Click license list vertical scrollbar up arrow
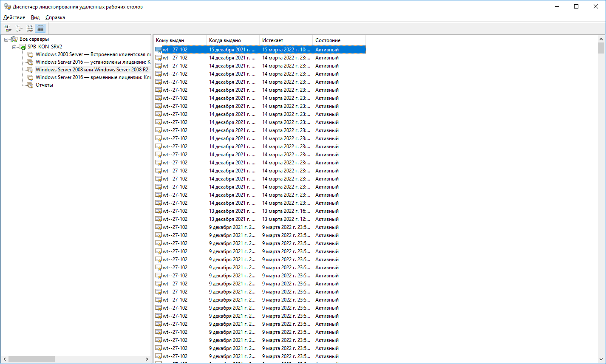 (601, 39)
